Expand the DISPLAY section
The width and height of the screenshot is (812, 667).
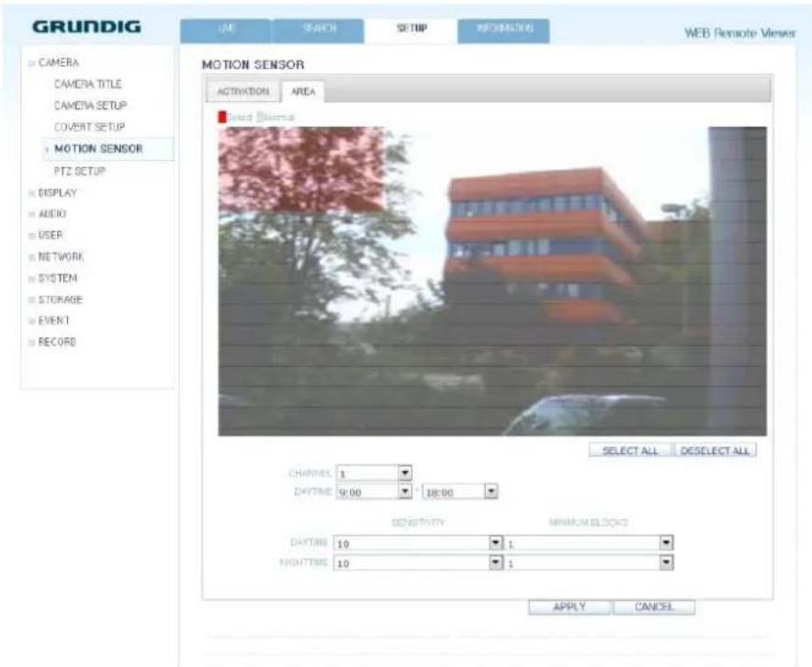(x=32, y=193)
